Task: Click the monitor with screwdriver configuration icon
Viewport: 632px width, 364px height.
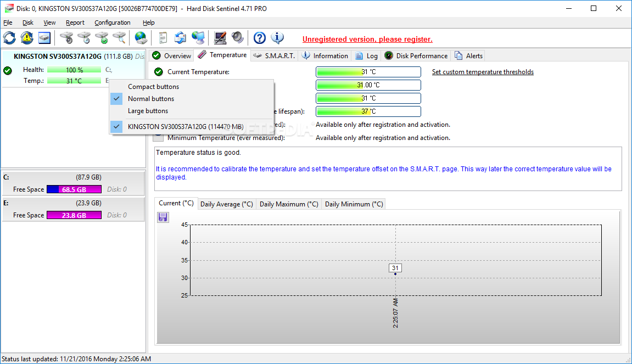Action: coord(220,38)
